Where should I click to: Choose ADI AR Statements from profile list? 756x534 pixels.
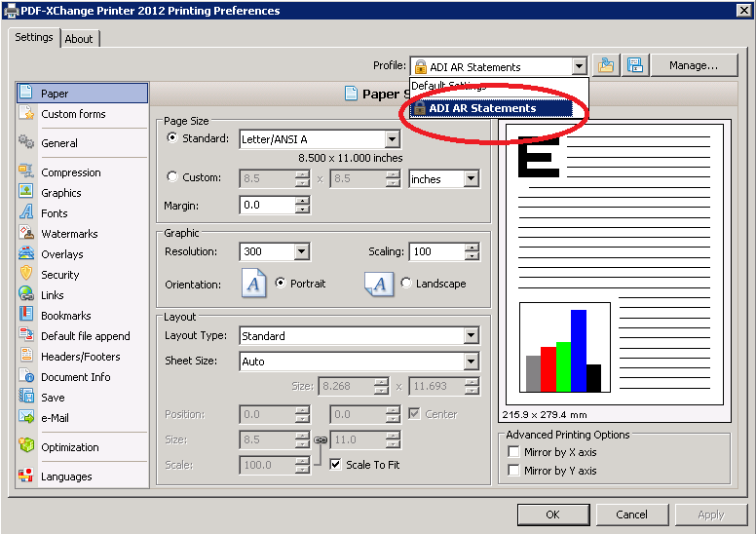pyautogui.click(x=482, y=108)
